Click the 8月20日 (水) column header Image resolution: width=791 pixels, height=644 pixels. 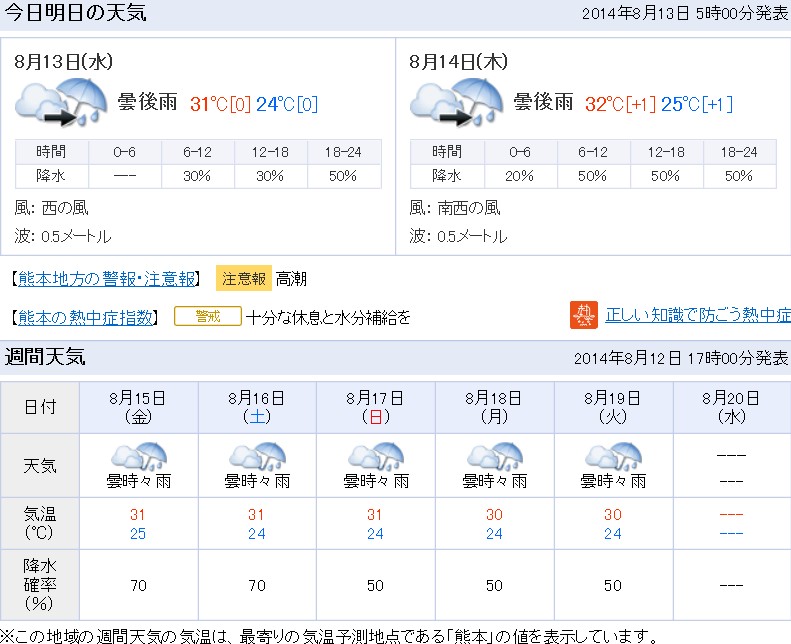pos(731,406)
